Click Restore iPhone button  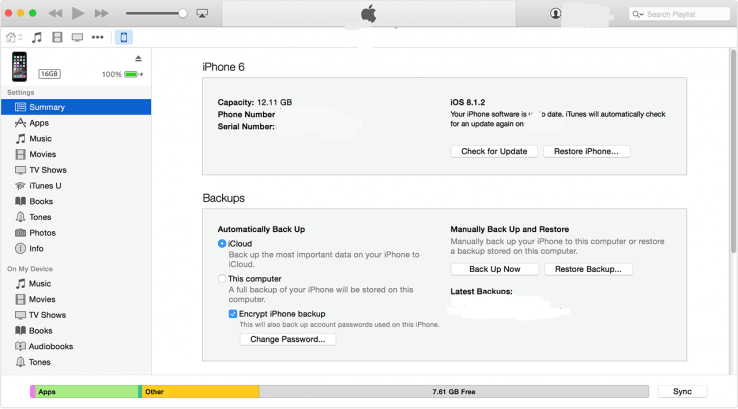[x=586, y=151]
